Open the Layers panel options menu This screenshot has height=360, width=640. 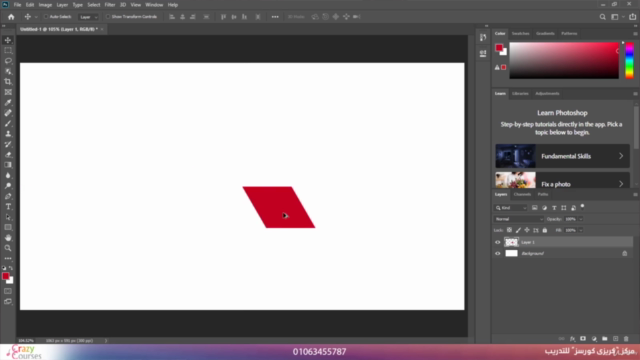click(x=635, y=195)
